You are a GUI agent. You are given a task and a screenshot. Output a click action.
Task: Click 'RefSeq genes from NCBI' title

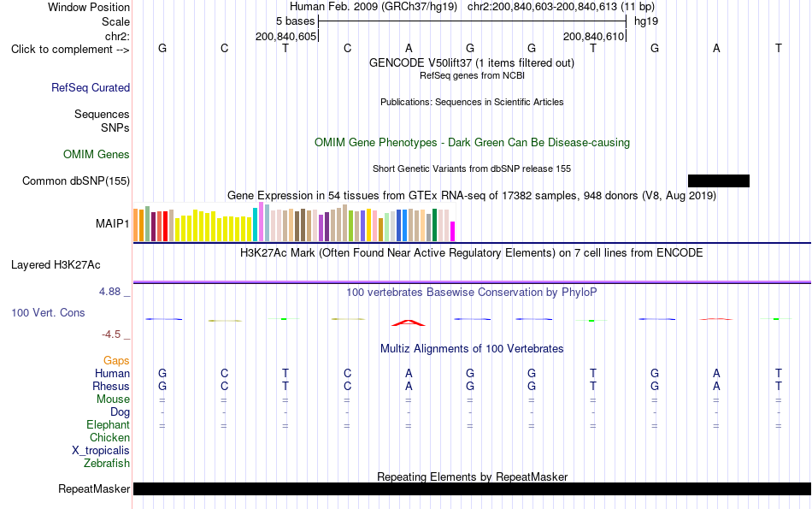[x=473, y=75]
